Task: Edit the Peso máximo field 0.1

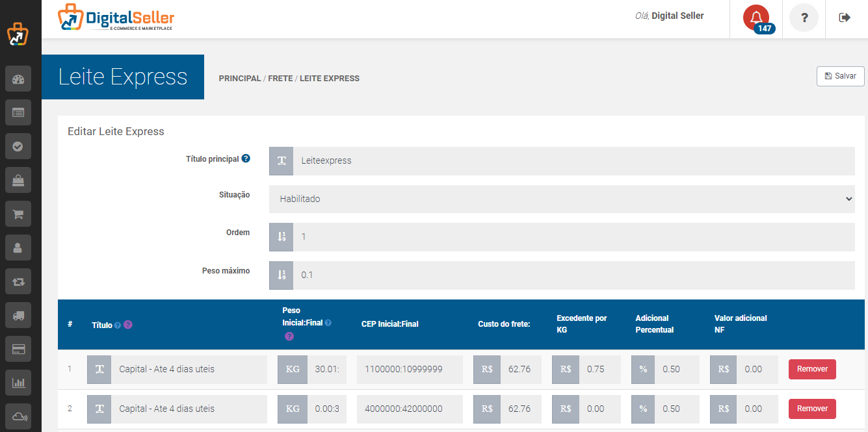Action: [x=574, y=275]
